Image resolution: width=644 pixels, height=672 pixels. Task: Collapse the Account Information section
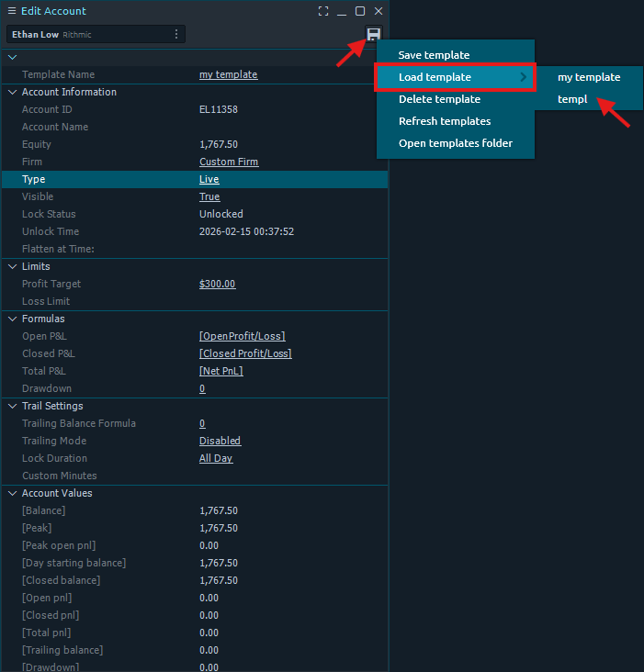12,92
